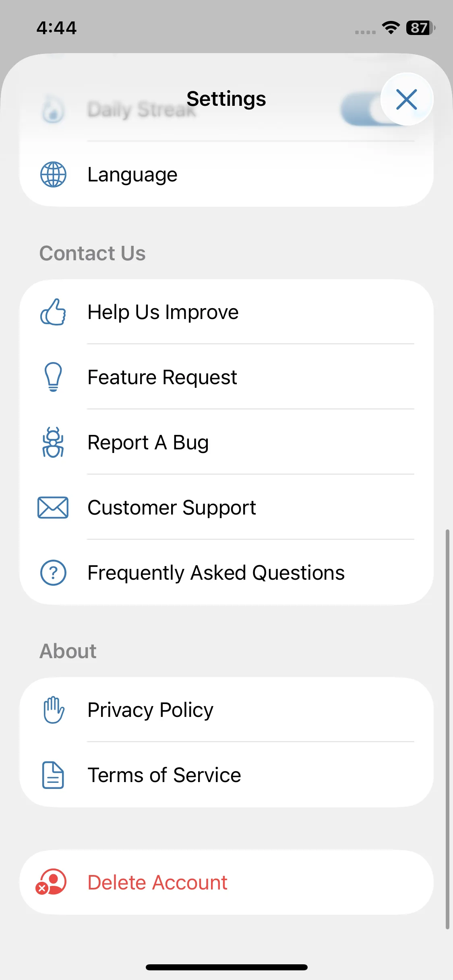Screen dimensions: 453x980
Task: Open the Language settings row
Action: point(226,175)
